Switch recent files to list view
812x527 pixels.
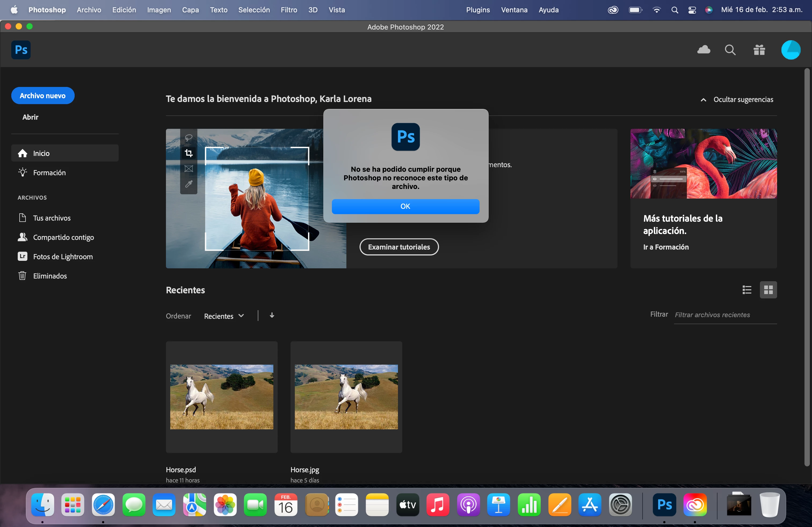point(747,290)
